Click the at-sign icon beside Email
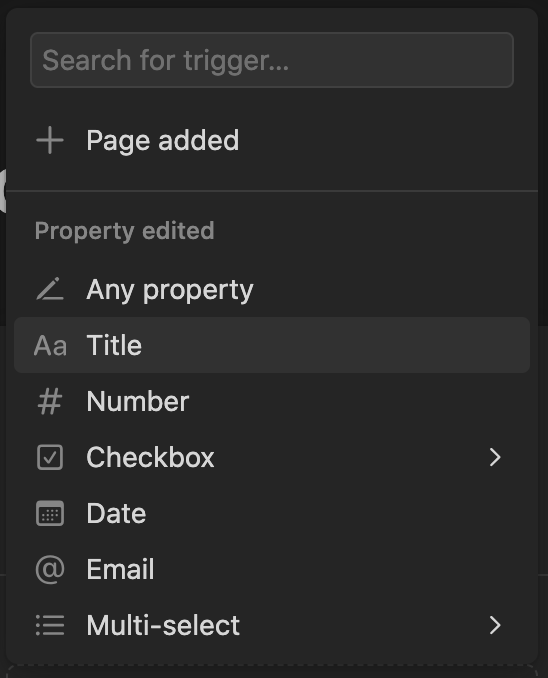The image size is (548, 678). tap(50, 570)
